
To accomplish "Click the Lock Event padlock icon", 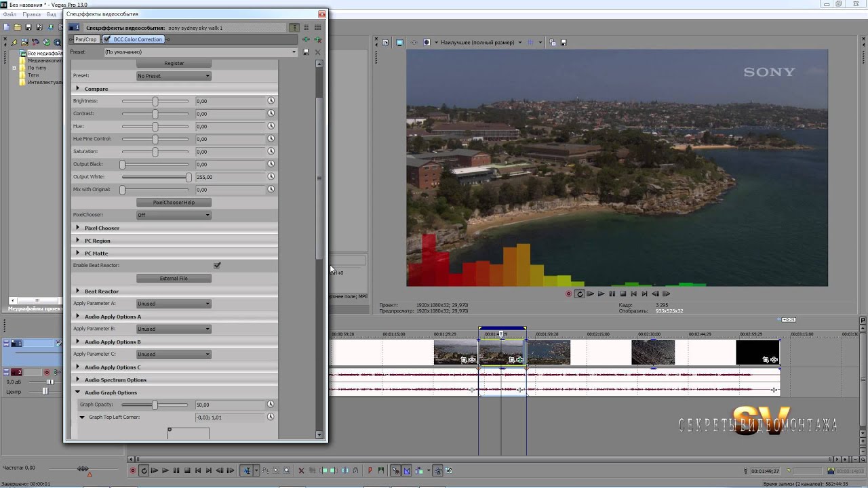I will point(356,470).
